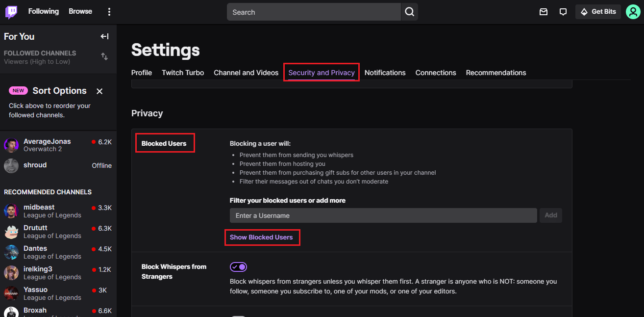Click the Twitch logo home icon
The height and width of the screenshot is (317, 644).
11,12
